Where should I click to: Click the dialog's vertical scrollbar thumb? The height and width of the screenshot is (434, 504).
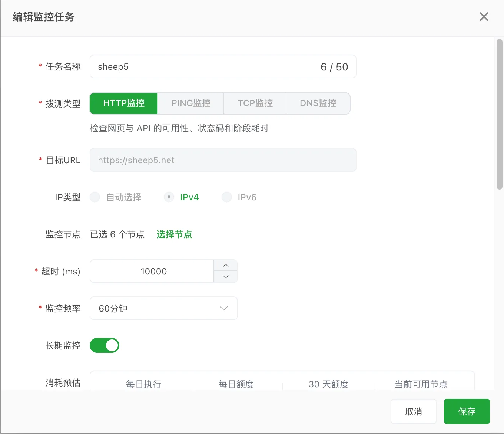tap(499, 114)
